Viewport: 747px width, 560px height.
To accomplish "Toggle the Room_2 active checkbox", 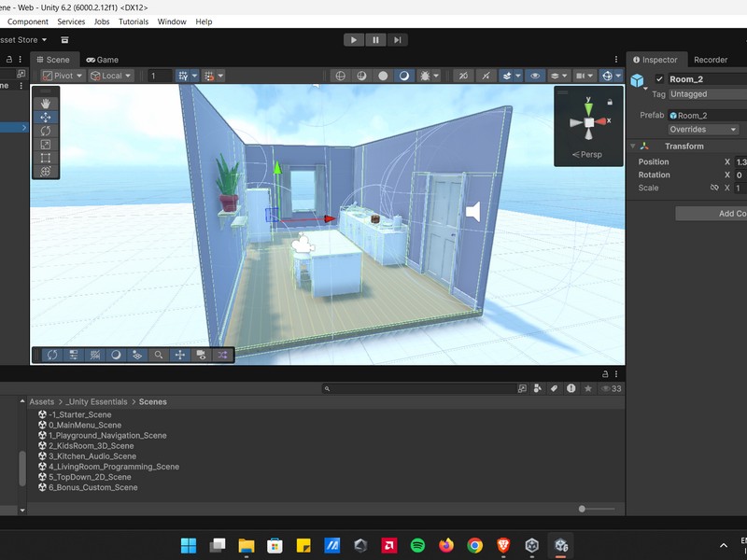I will point(660,79).
